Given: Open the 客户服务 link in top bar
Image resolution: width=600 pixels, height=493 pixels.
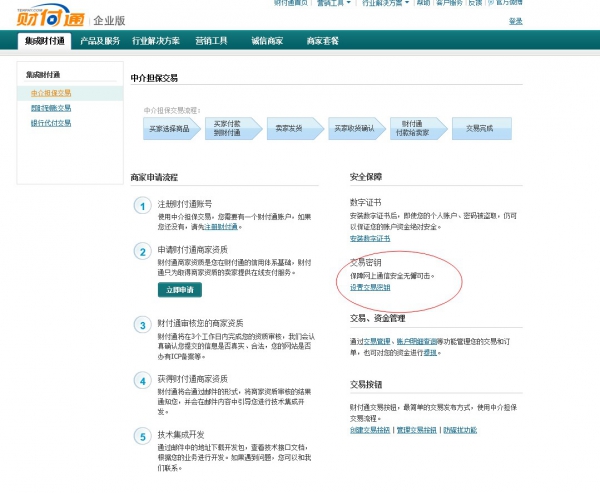Looking at the screenshot, I should tap(450, 3).
